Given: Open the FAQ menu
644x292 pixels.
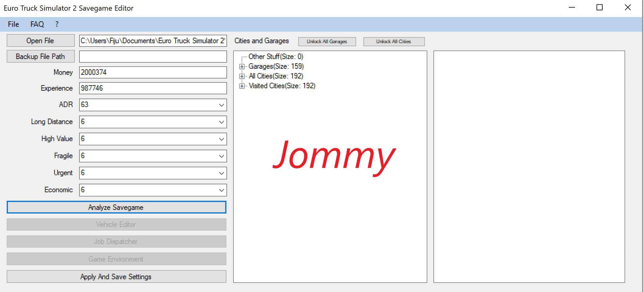Looking at the screenshot, I should click(x=37, y=24).
